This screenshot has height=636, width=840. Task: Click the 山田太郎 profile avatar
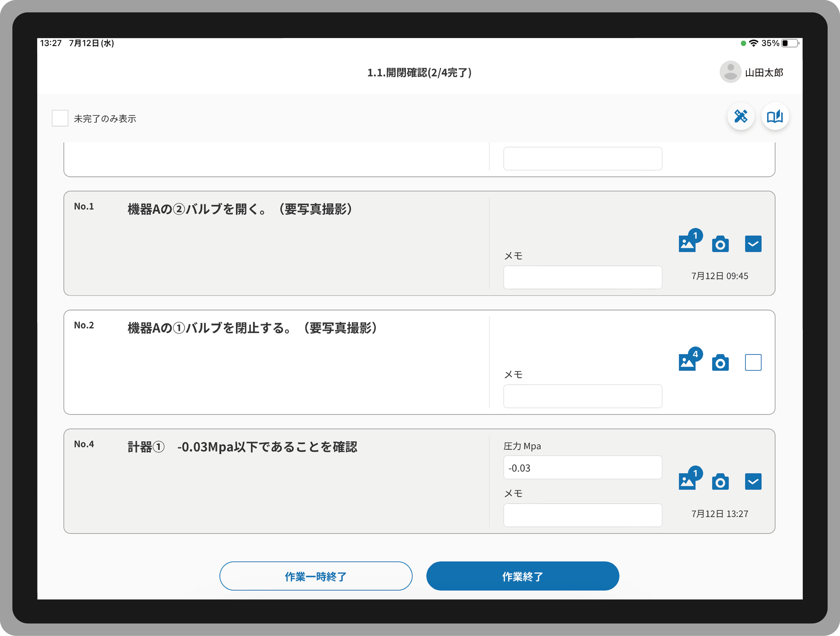(730, 72)
